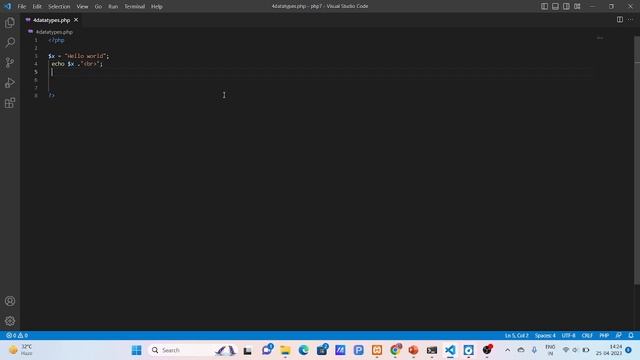Open Source Control view
Screen dimensions: 640x360
pyautogui.click(x=10, y=62)
